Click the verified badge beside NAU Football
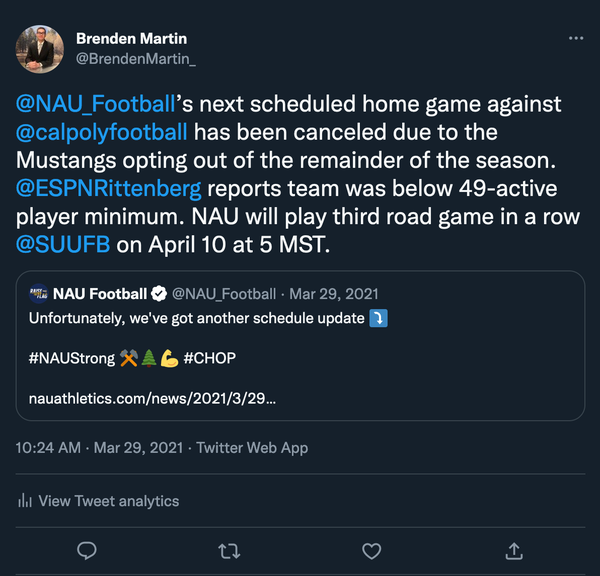The width and height of the screenshot is (600, 576). (x=158, y=294)
